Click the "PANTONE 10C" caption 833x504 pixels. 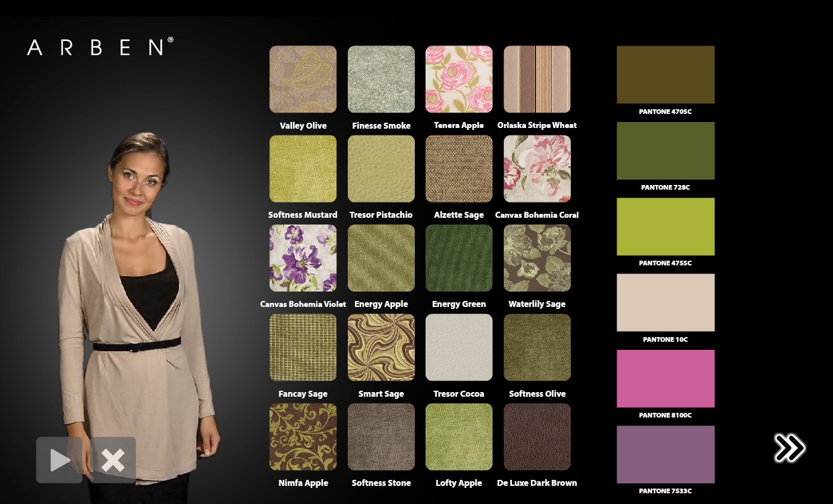coord(665,340)
